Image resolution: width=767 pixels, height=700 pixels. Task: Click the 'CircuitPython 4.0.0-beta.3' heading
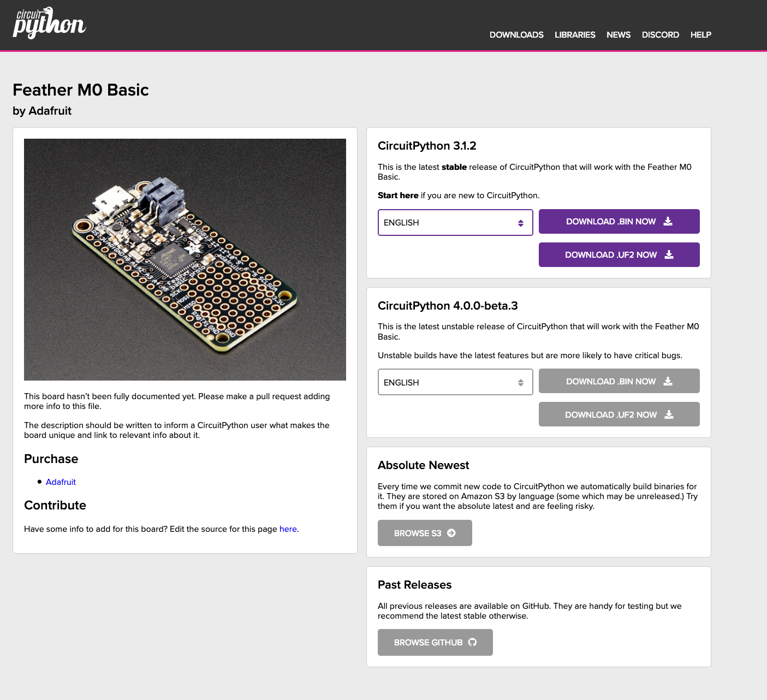coord(448,306)
